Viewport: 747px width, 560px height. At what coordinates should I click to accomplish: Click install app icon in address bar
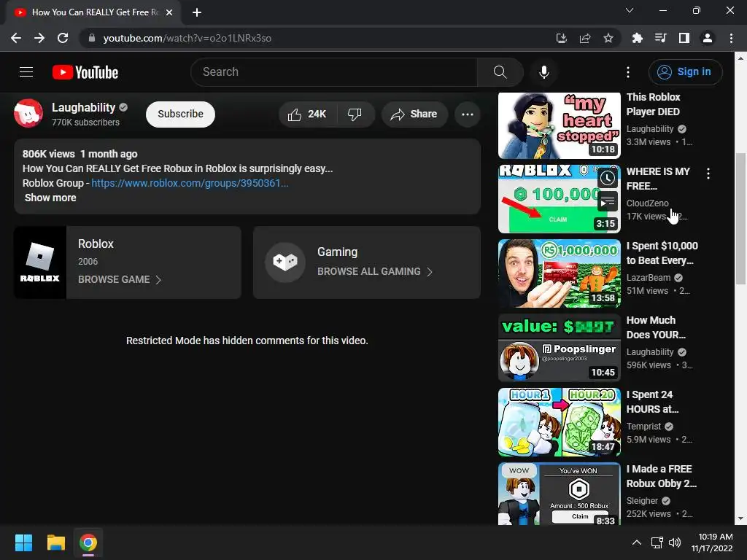[x=561, y=38]
